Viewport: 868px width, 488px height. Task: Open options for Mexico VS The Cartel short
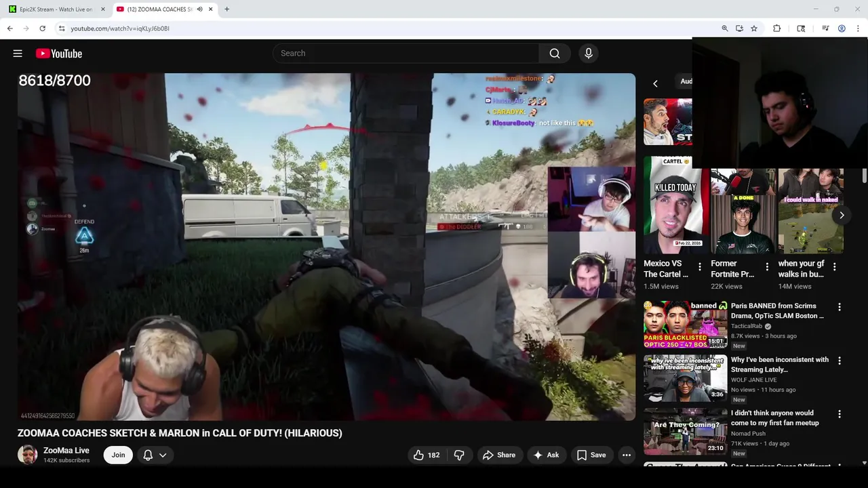pos(700,267)
